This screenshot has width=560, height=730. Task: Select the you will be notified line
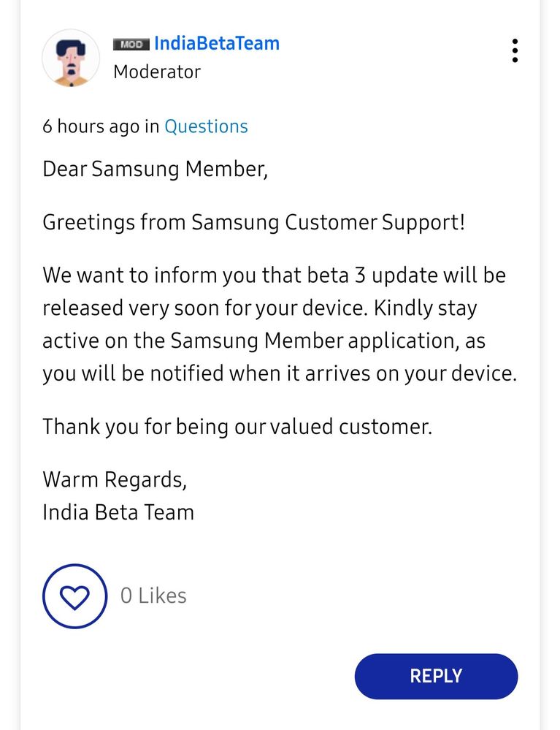(280, 374)
